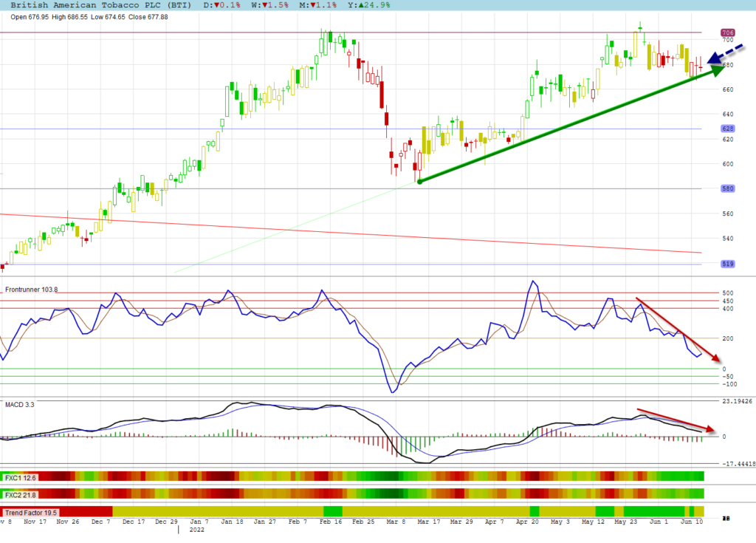This screenshot has height=543, width=756.
Task: Click the 2022 year marker on time axis
Action: pos(196,530)
